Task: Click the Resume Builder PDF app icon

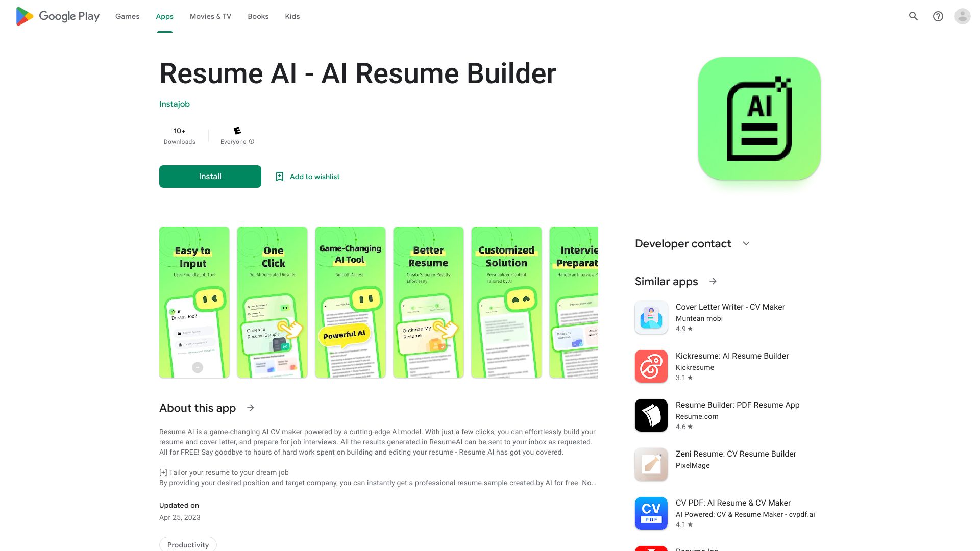Action: pyautogui.click(x=651, y=415)
